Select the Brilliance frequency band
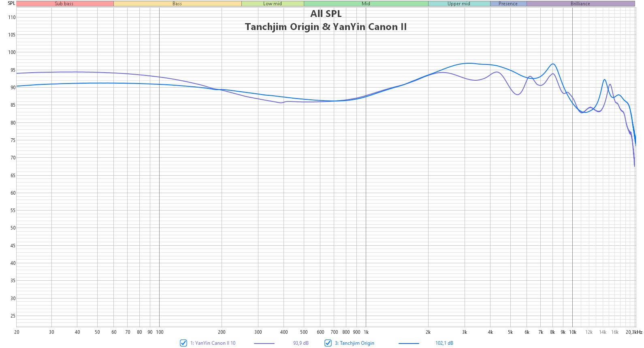This screenshot has height=348, width=644. [580, 4]
